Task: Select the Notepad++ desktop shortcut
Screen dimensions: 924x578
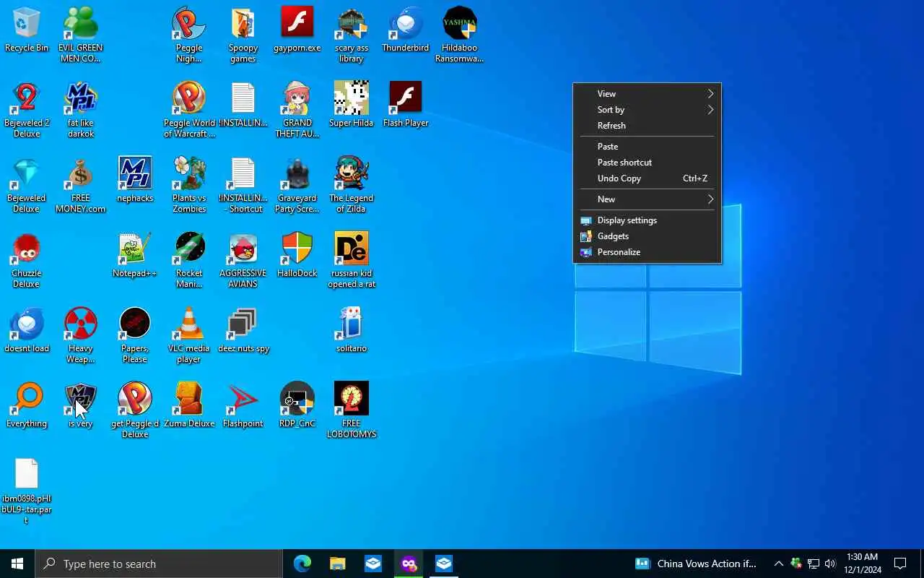Action: 135,256
